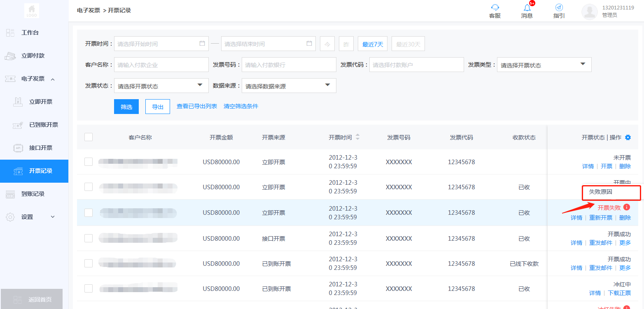Click the 接口开票 API sidebar icon
644x309 pixels.
tap(18, 148)
